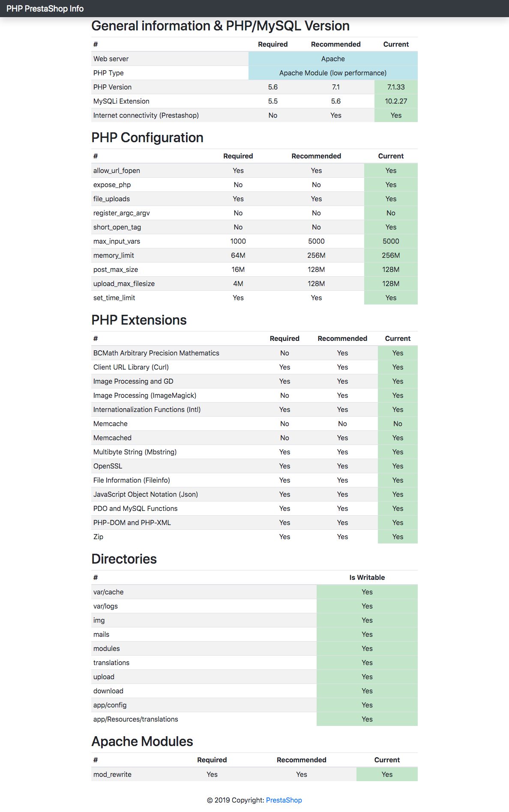Click Image Processing (ImageMagick) row label
This screenshot has width=509, height=812.
point(145,395)
